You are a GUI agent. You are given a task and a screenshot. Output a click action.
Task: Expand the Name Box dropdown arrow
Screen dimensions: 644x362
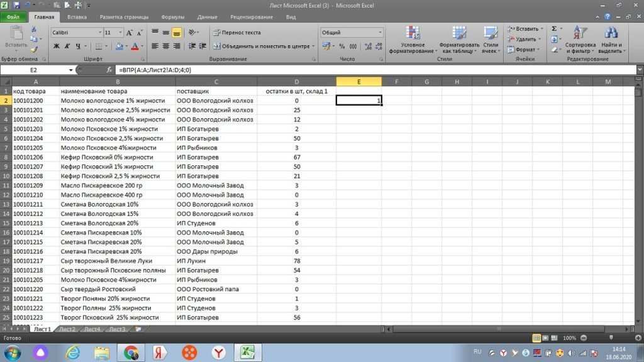pyautogui.click(x=70, y=70)
